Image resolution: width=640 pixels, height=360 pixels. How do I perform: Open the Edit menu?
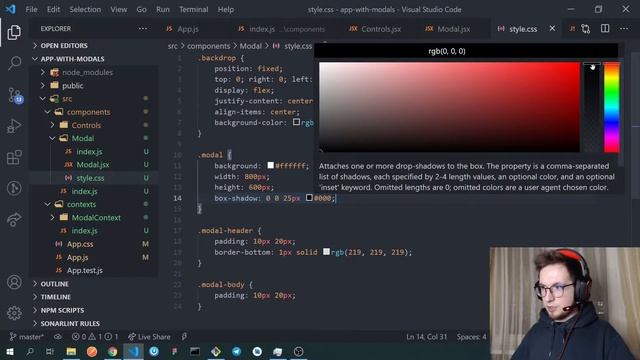pos(53,9)
